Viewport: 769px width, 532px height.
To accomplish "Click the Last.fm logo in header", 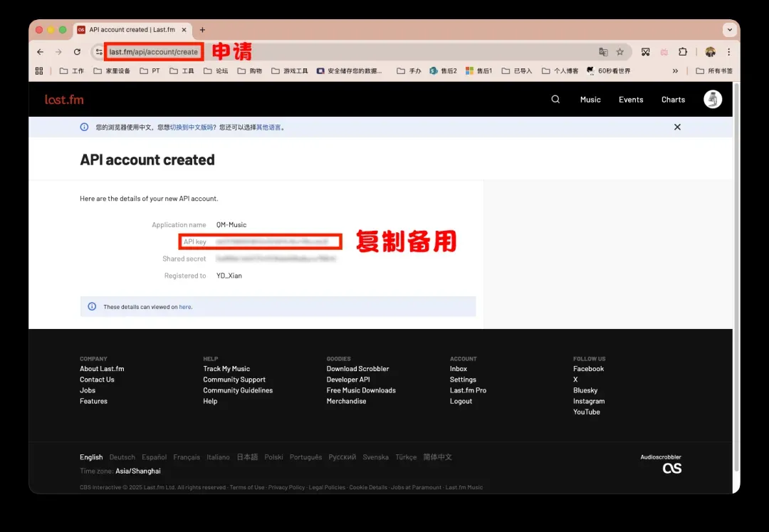I will point(64,100).
